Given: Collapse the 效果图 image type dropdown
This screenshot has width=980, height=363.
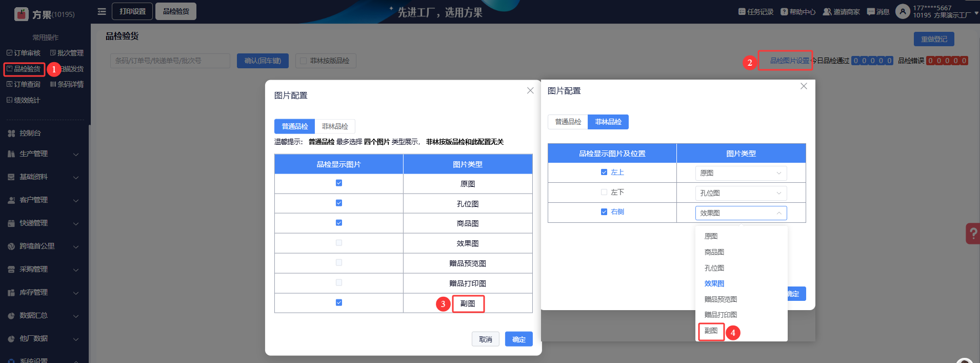Looking at the screenshot, I should 741,213.
